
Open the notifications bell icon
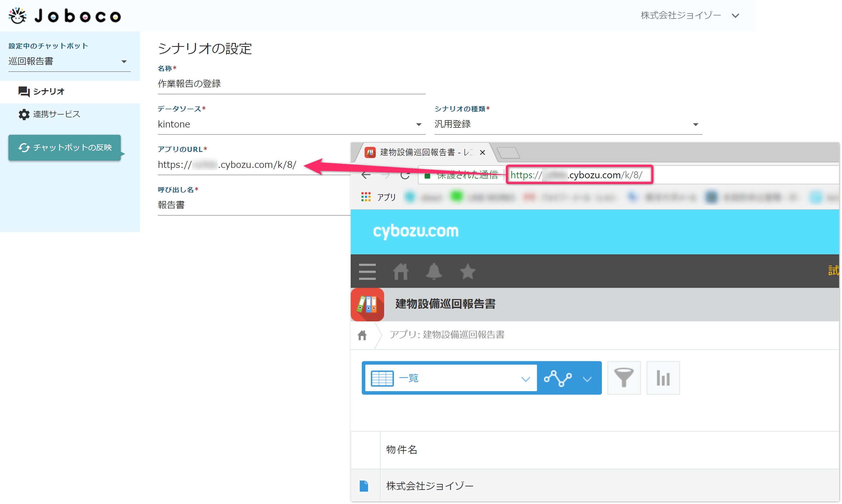coord(434,271)
